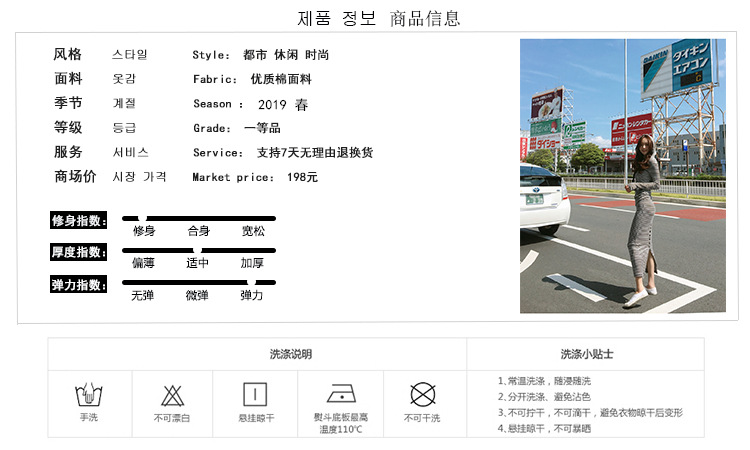
Task: Click the grade value 一等品
Action: pos(262,128)
